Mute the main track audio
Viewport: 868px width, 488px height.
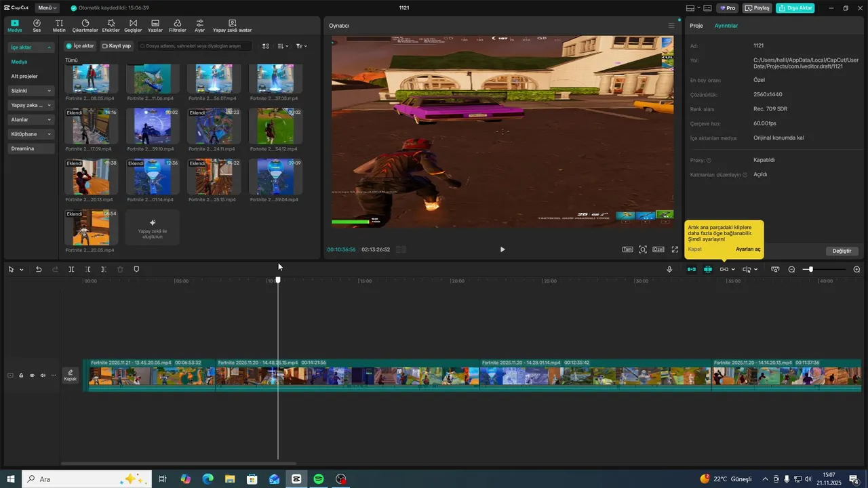[43, 375]
